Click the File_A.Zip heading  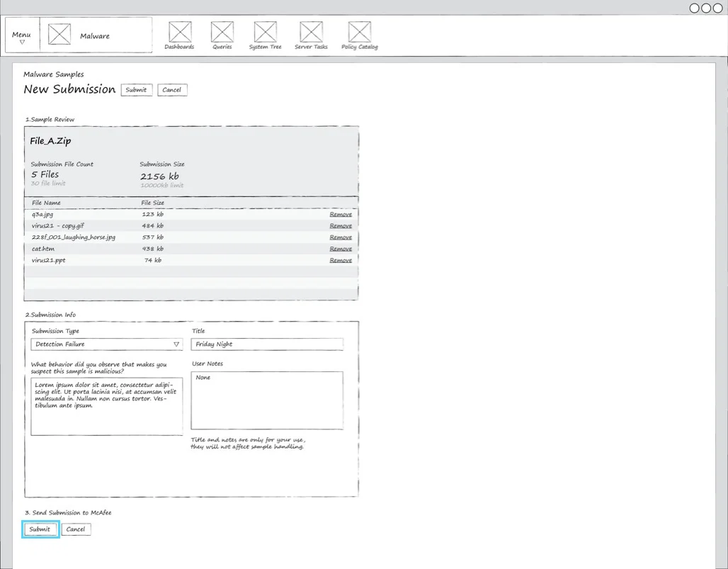pos(50,141)
